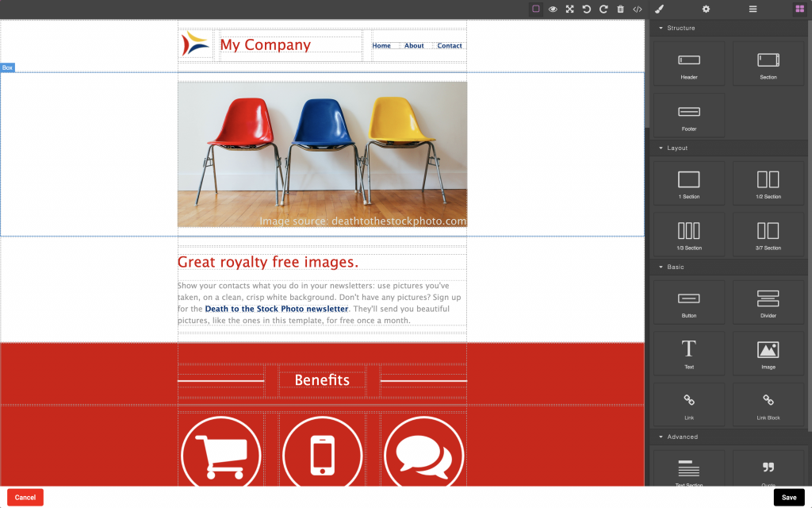Collapse the Layout category

coord(728,148)
